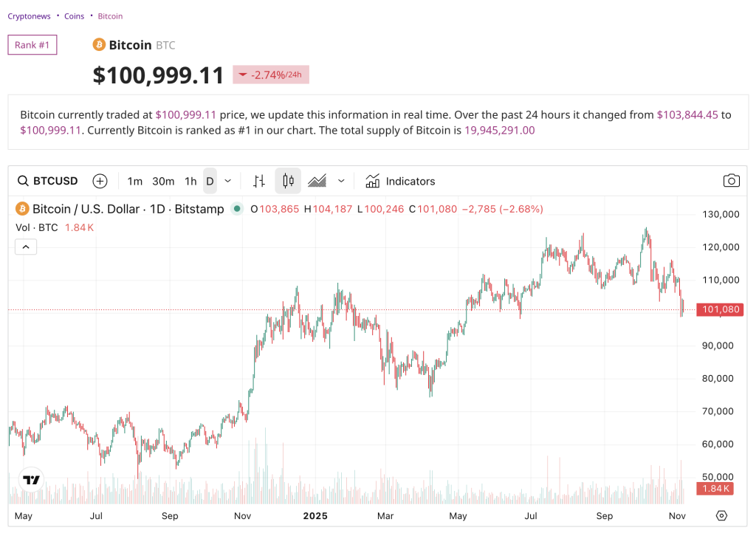The image size is (756, 533).
Task: Take a chart snapshot with the camera icon
Action: 731,180
